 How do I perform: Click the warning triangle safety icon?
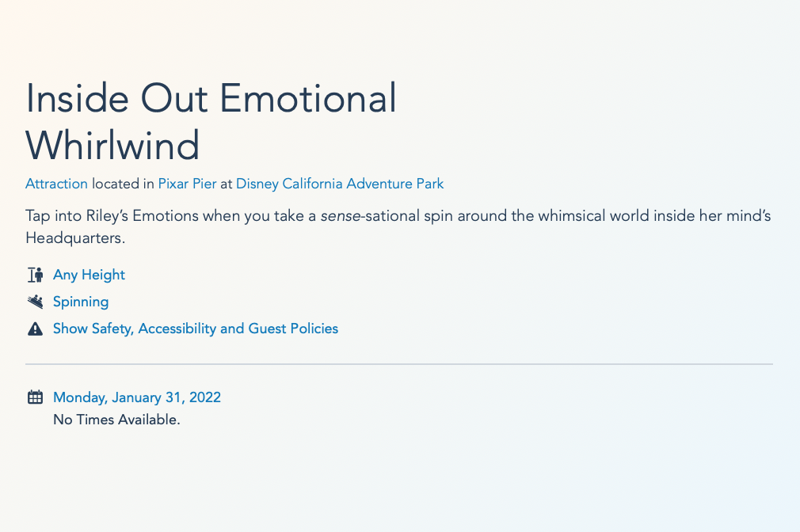35,329
